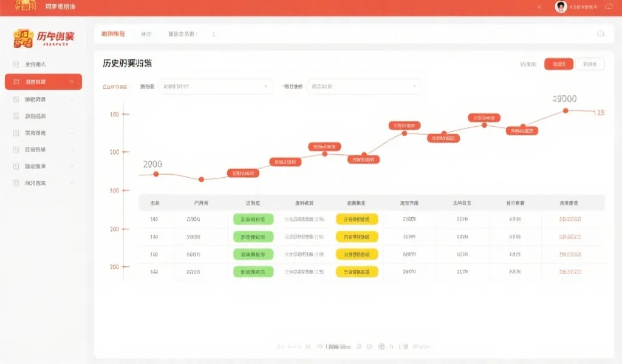Screen dimensions: 622x364
Task: Open the second filter dropdown above the chart
Action: pyautogui.click(x=364, y=87)
